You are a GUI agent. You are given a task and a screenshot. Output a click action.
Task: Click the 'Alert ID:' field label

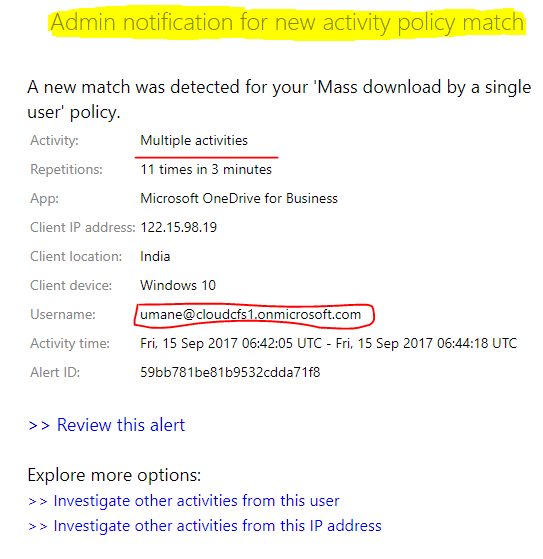55,372
